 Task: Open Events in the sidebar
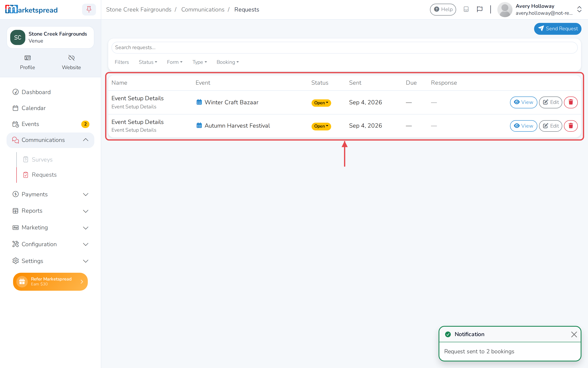[x=50, y=124]
